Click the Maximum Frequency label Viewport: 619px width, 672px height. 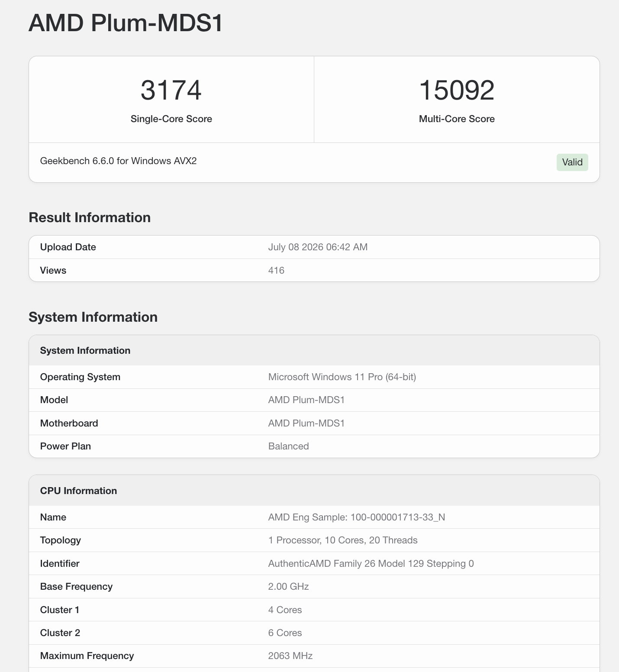[x=87, y=656]
